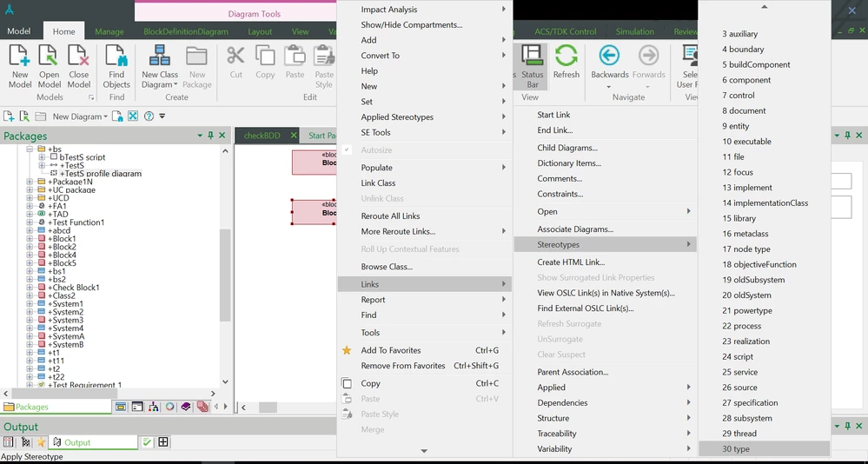This screenshot has width=868, height=464.
Task: Click the plus-grid icon in Output panel
Action: (x=162, y=442)
